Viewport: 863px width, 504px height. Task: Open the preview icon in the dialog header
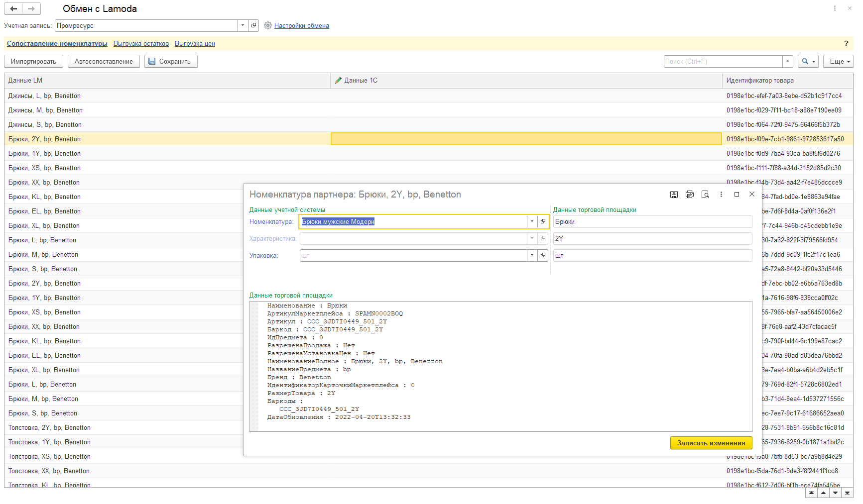click(705, 195)
